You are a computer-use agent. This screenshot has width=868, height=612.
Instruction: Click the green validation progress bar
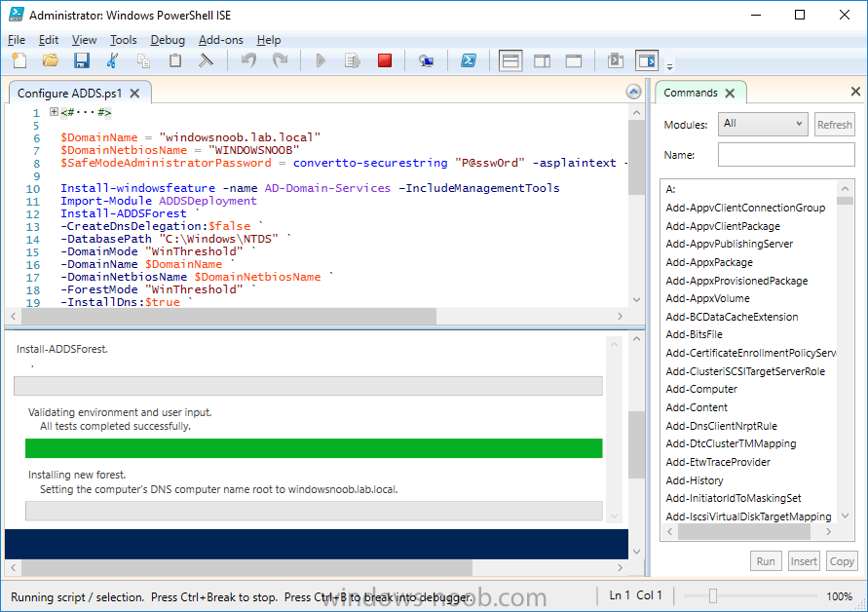point(314,448)
